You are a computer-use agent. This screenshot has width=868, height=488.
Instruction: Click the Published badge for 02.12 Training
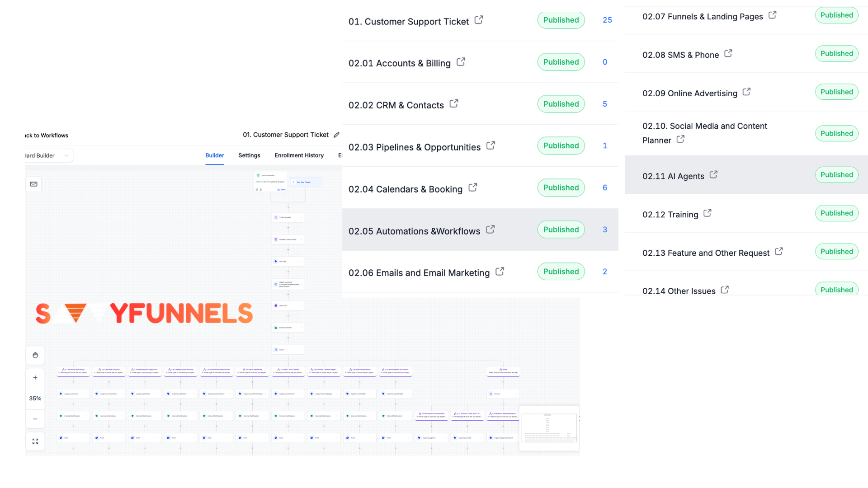click(x=836, y=213)
